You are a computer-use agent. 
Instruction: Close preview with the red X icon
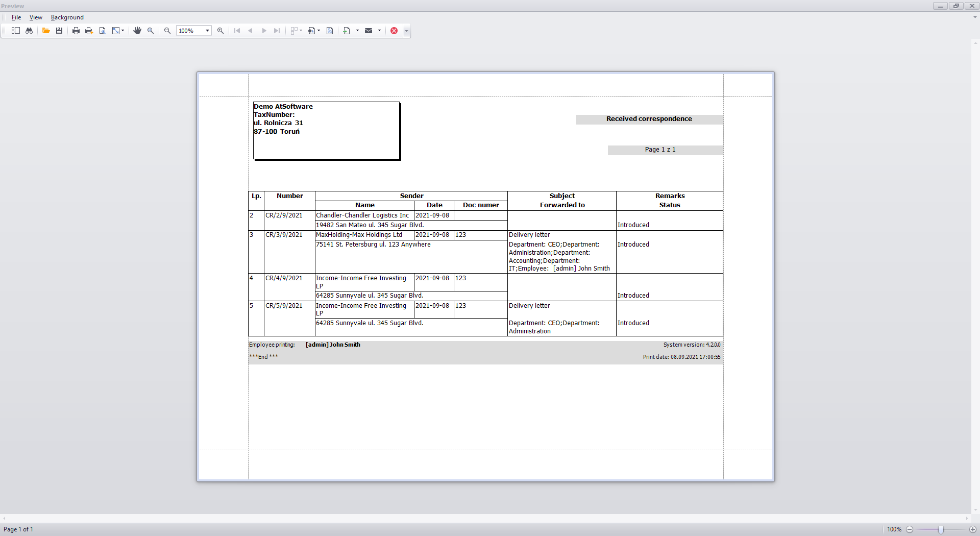[x=394, y=31]
